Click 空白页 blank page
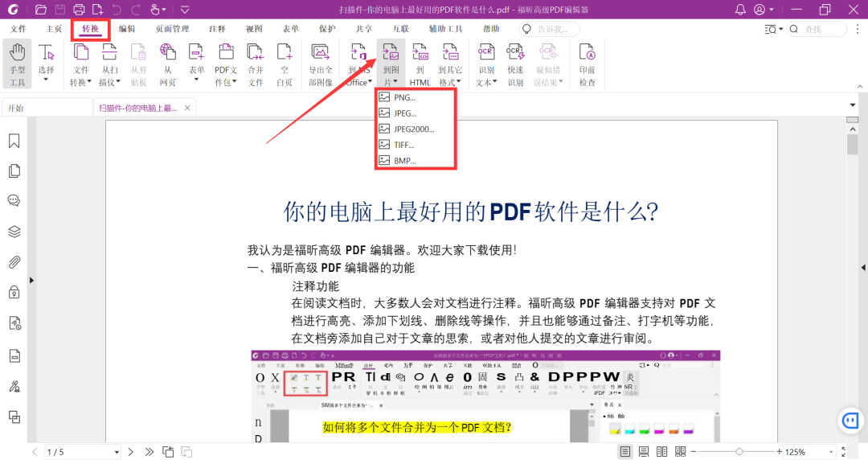 pos(284,64)
